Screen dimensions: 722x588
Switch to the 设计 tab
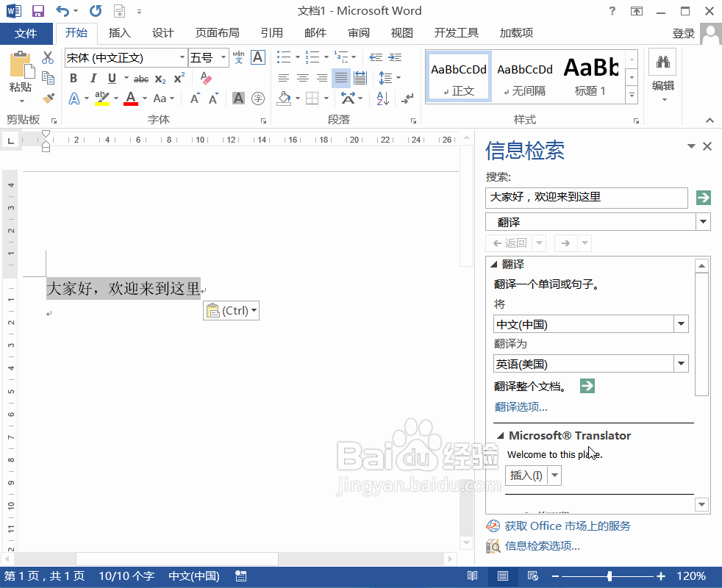point(163,33)
